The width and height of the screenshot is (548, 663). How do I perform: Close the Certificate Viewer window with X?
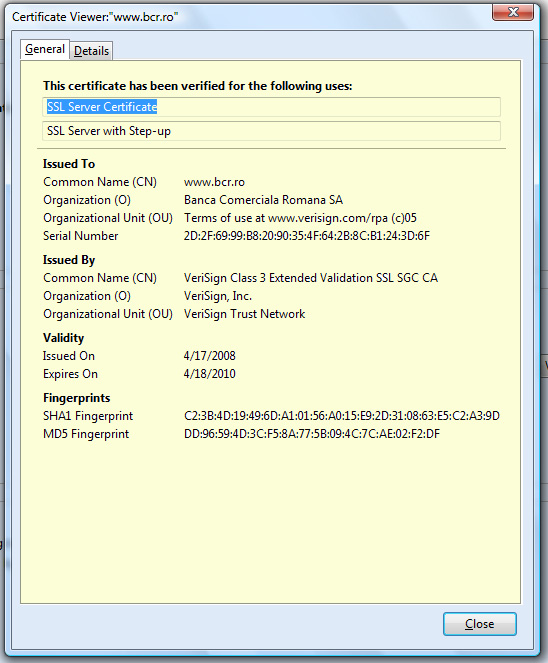pyautogui.click(x=513, y=12)
